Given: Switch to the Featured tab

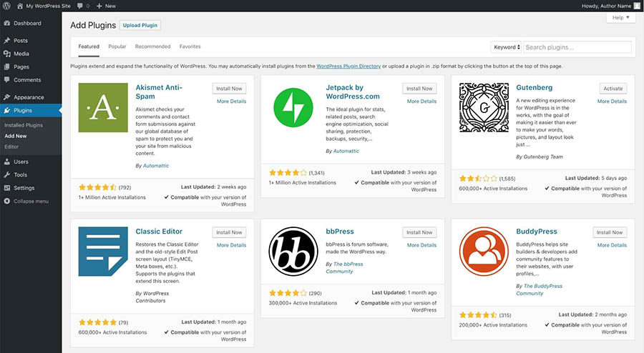Looking at the screenshot, I should coord(89,46).
